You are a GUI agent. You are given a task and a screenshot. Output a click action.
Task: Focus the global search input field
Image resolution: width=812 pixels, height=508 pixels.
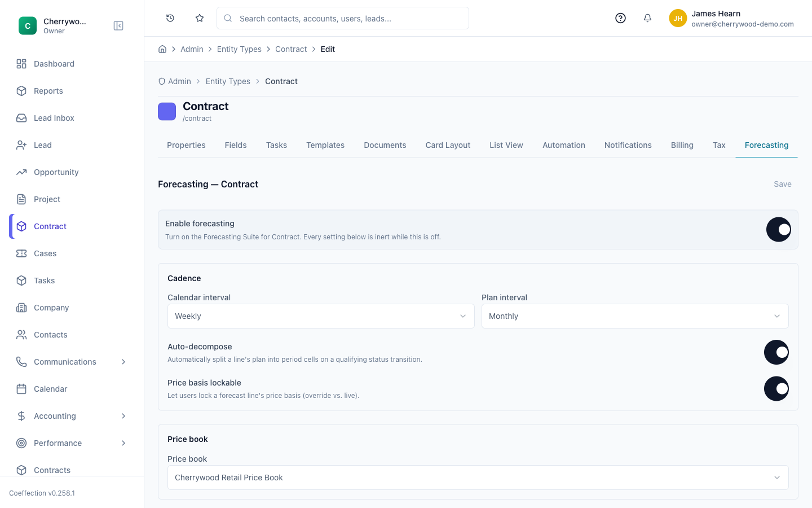tap(343, 18)
